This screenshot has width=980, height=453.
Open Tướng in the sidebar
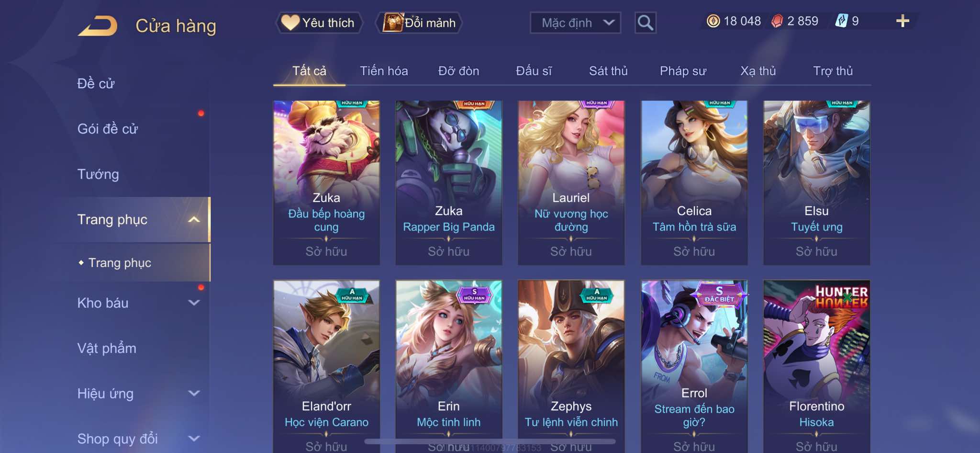[x=98, y=174]
